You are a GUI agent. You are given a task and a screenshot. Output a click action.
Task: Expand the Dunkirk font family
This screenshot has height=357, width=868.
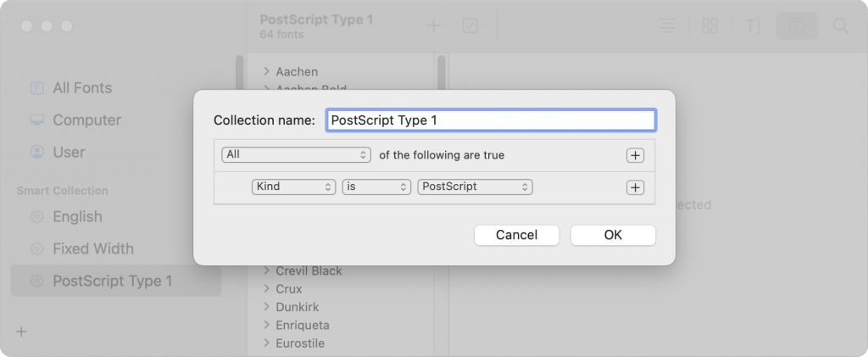coord(266,307)
